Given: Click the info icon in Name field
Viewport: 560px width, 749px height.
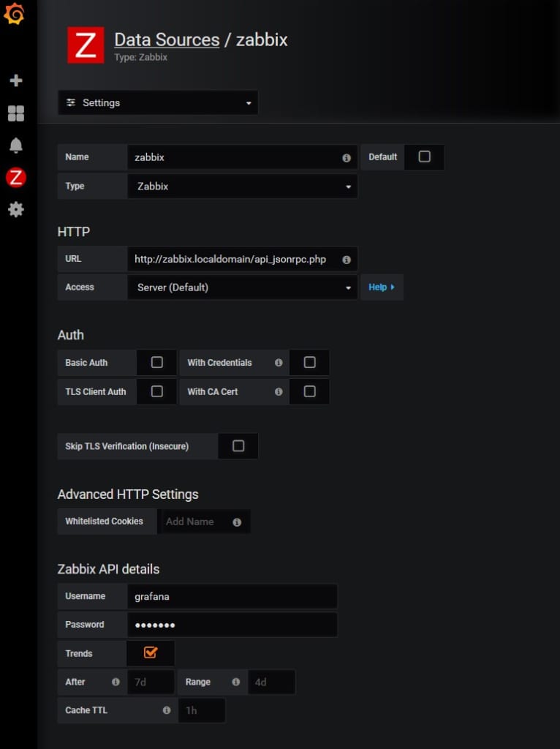Looking at the screenshot, I should click(347, 158).
